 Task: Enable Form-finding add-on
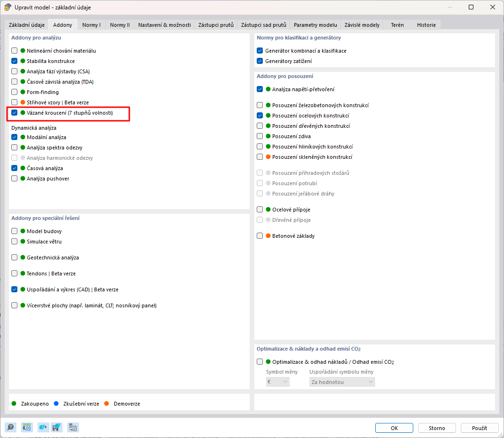[x=15, y=92]
